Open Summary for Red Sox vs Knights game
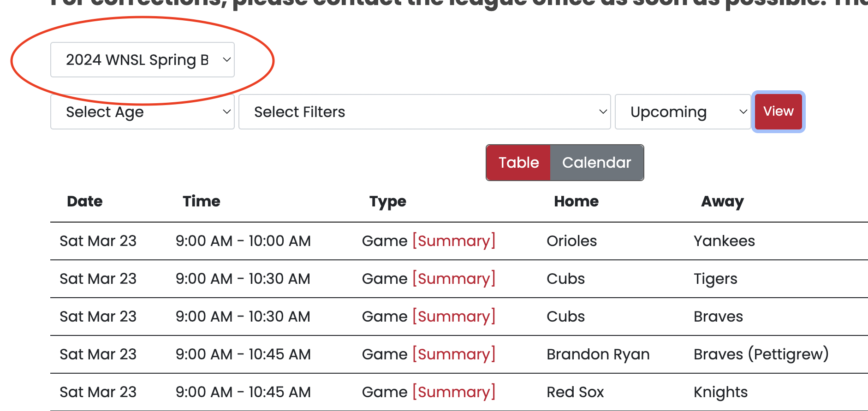Screen dimensions: 868x411 click(x=454, y=392)
